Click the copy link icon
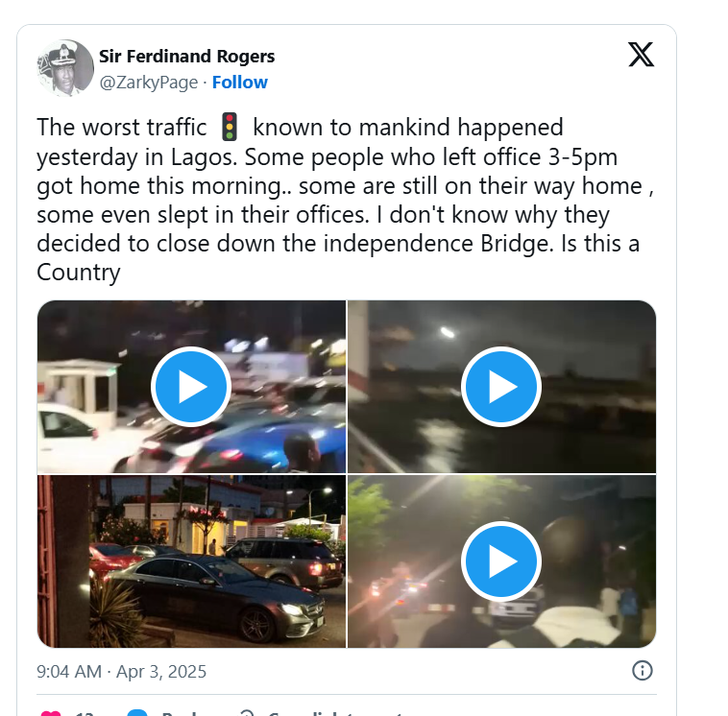The width and height of the screenshot is (728, 716). [x=247, y=713]
